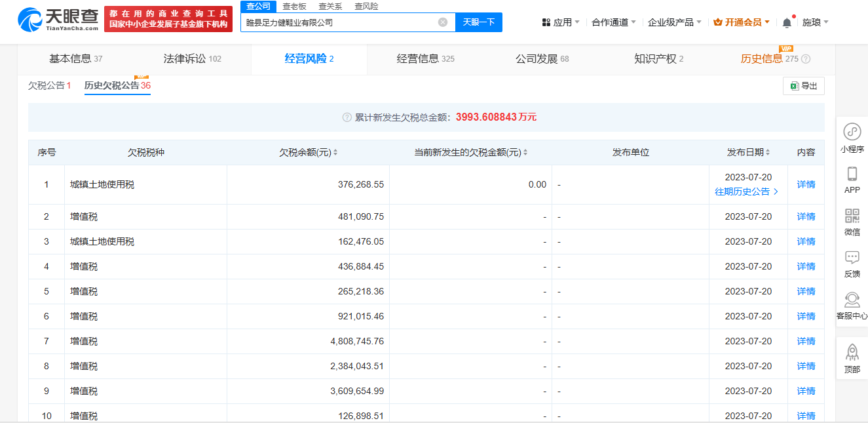Click the 导出 export button

click(804, 86)
